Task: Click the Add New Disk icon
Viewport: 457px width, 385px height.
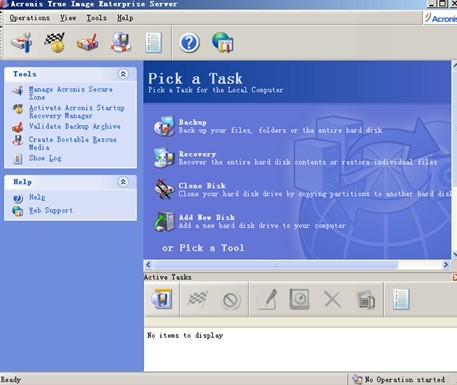Action: pos(164,221)
